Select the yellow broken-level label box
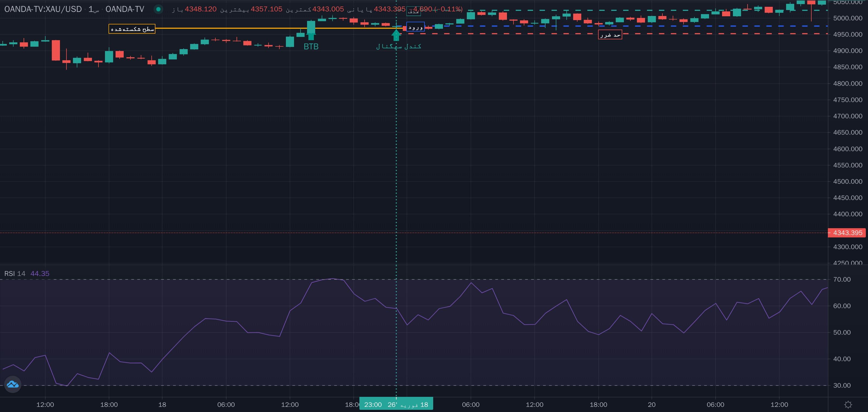This screenshot has height=412, width=868. pos(132,29)
